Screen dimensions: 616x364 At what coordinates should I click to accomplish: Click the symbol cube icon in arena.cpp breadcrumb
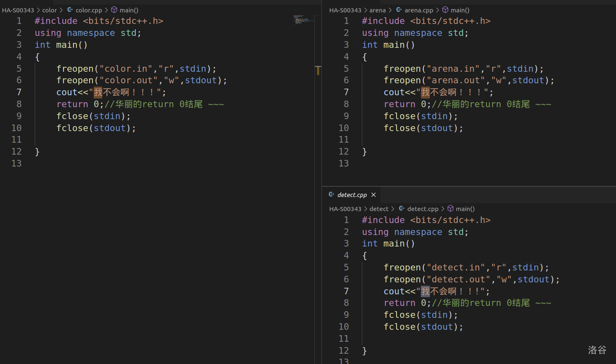[445, 10]
